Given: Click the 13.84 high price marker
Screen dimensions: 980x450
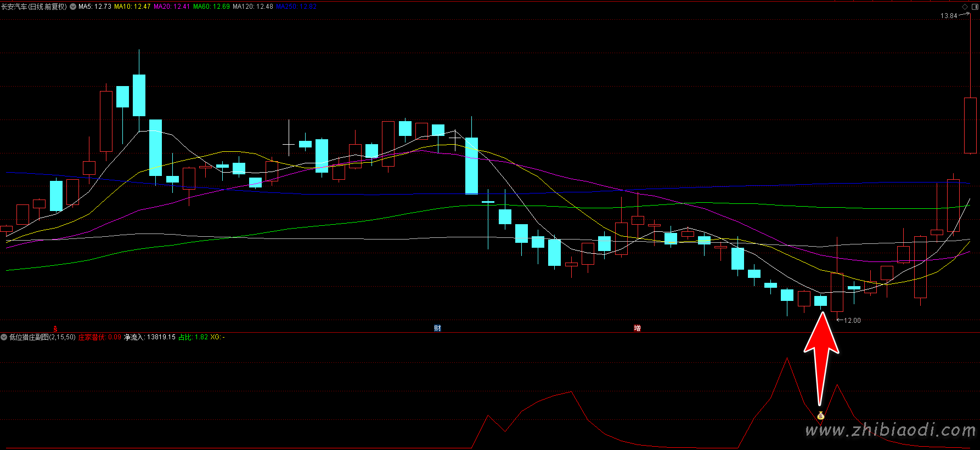Looking at the screenshot, I should click(x=949, y=16).
